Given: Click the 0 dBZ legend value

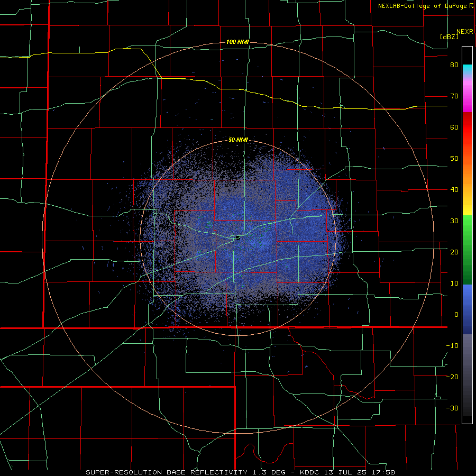Looking at the screenshot, I should coord(456,315).
